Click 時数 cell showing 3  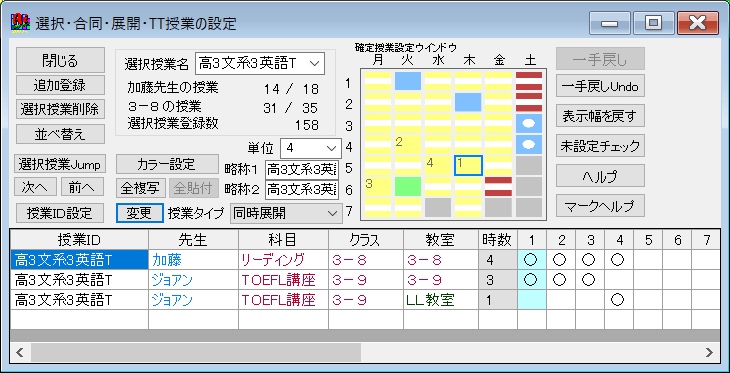[x=498, y=280]
